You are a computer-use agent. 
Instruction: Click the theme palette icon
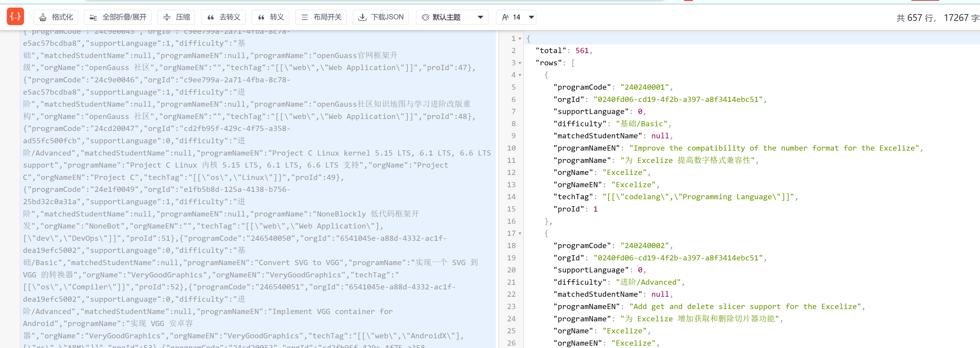[x=426, y=18]
